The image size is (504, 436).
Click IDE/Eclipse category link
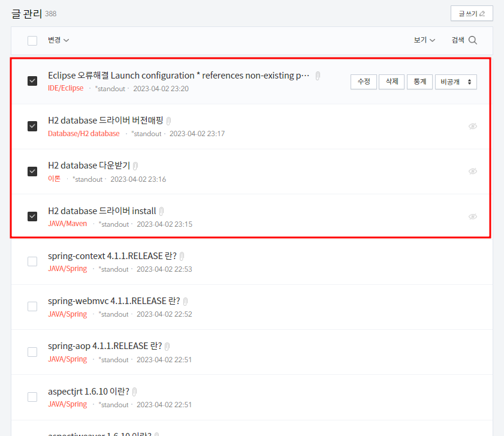click(65, 88)
